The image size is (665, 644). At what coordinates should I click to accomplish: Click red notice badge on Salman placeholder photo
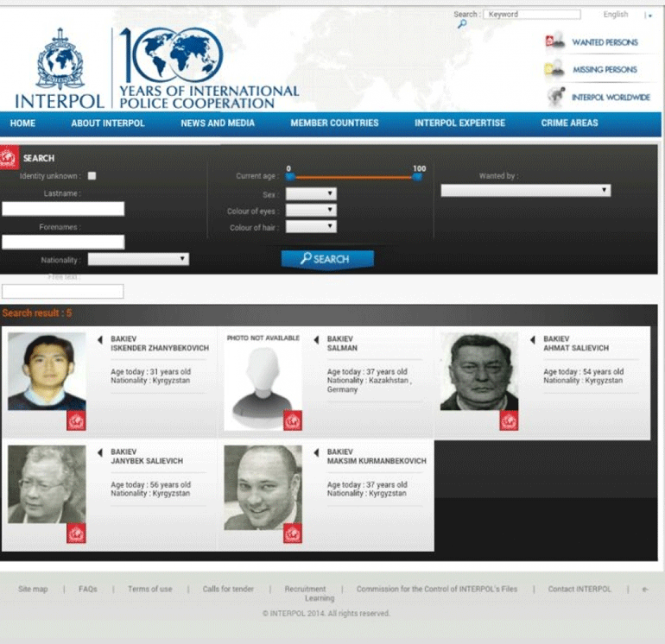click(x=293, y=420)
